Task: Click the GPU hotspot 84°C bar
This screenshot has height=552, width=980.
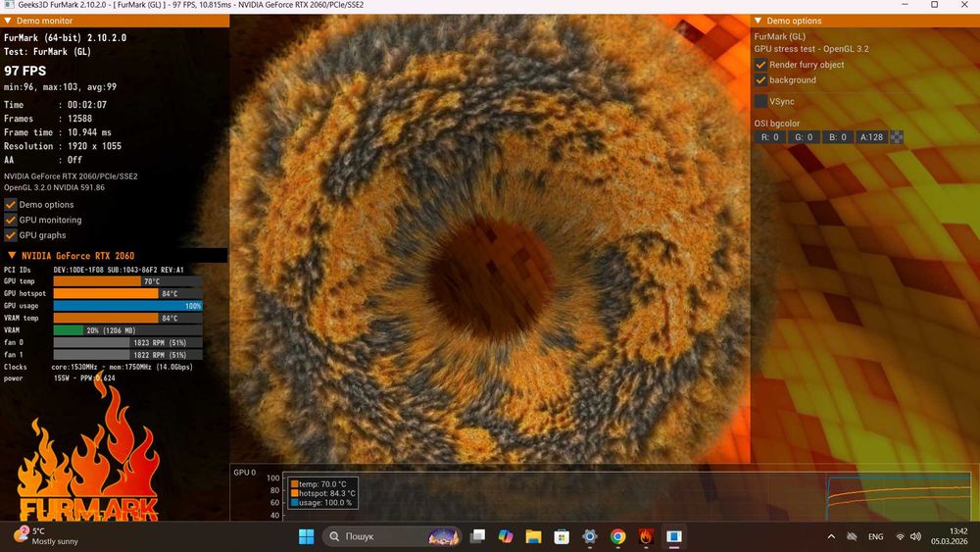Action: pyautogui.click(x=127, y=293)
